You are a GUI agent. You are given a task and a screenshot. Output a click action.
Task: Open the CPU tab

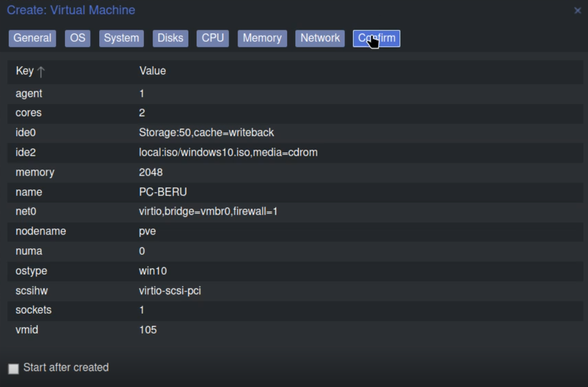[213, 38]
